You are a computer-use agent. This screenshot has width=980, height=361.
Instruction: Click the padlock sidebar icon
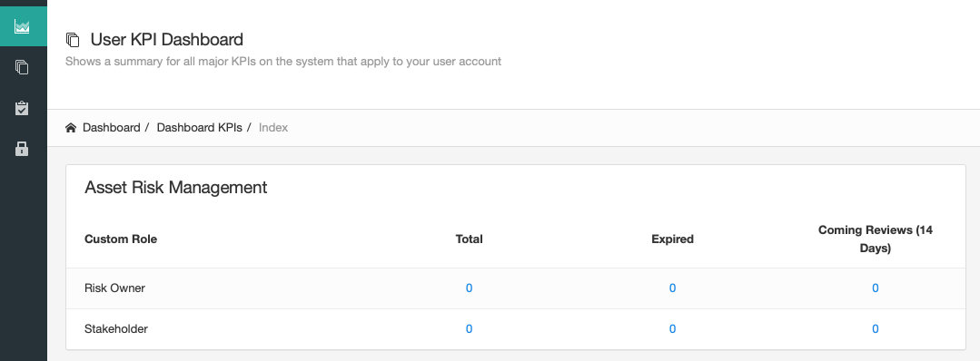22,149
